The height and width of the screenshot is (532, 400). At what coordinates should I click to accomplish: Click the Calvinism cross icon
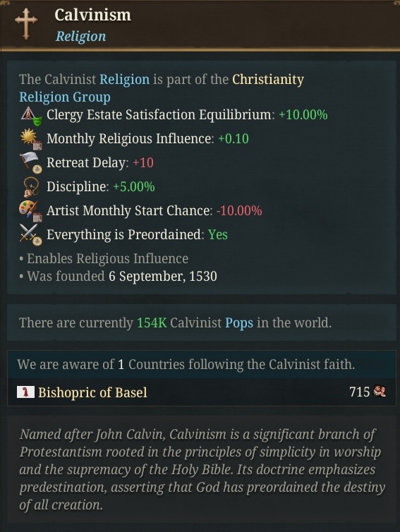(26, 23)
